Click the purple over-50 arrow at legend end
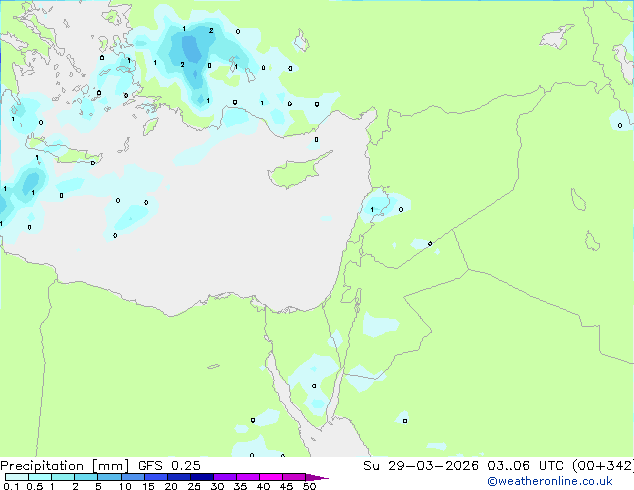Screen dimensions: 634x490 tap(317, 477)
